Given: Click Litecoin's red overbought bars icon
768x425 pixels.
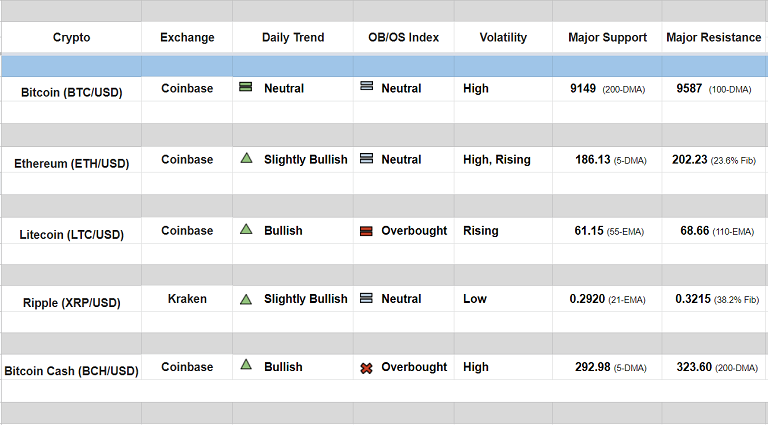Looking at the screenshot, I should (x=366, y=231).
